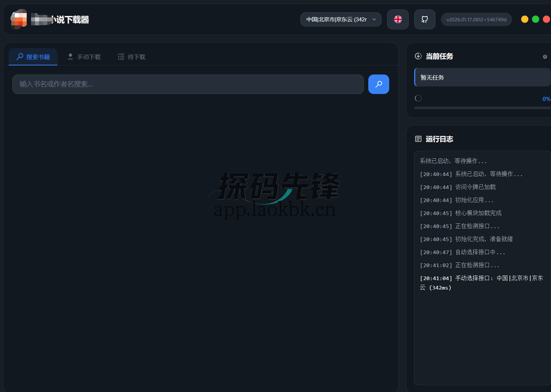Toggle the yellow status dot
Viewport: 551px width, 392px height.
[524, 19]
